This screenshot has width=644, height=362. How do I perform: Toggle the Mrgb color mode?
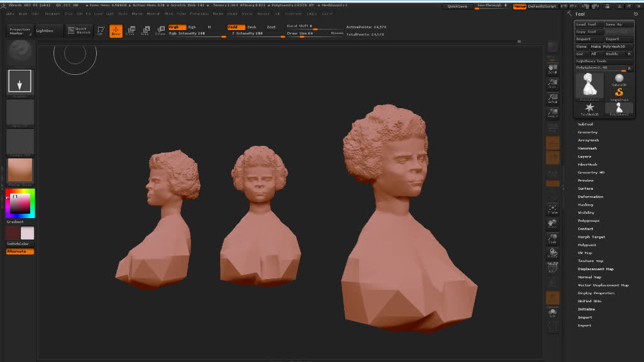pos(177,27)
